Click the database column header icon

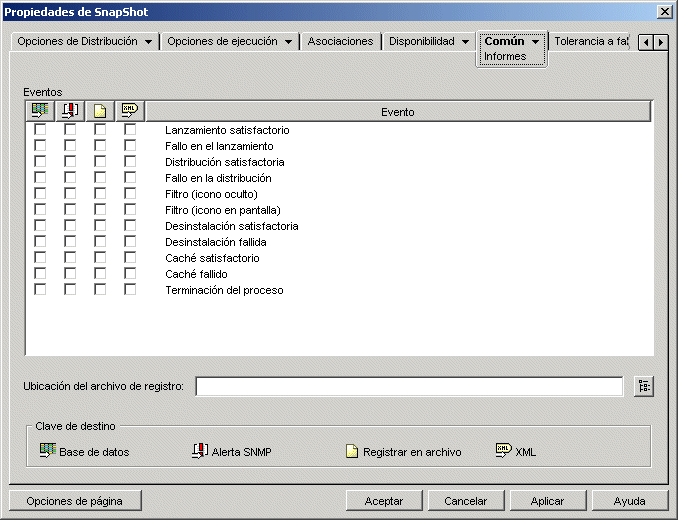40,112
